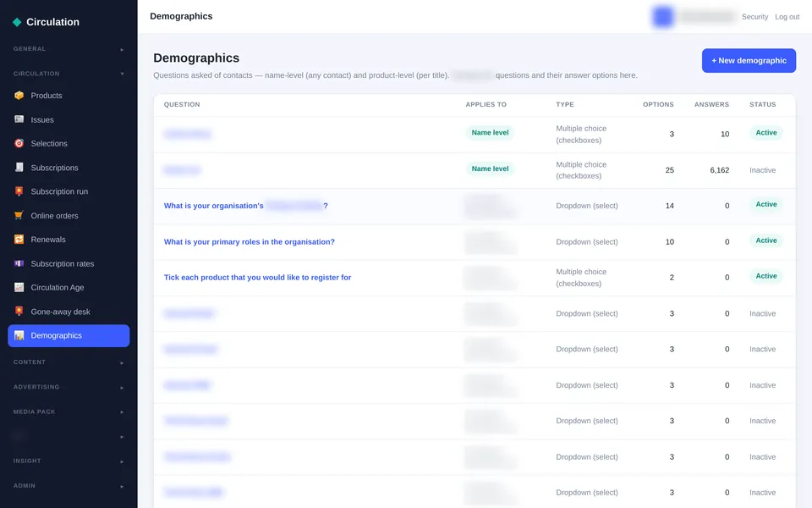The height and width of the screenshot is (508, 812).
Task: Expand the Content sidebar section
Action: click(x=69, y=362)
